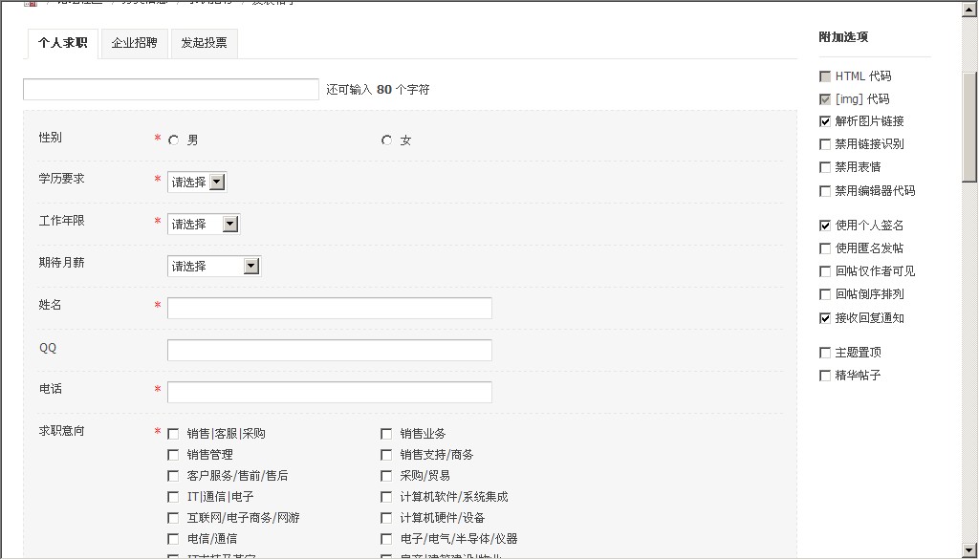Switch to the 个人求职 tab
This screenshot has width=979, height=560.
click(x=63, y=44)
